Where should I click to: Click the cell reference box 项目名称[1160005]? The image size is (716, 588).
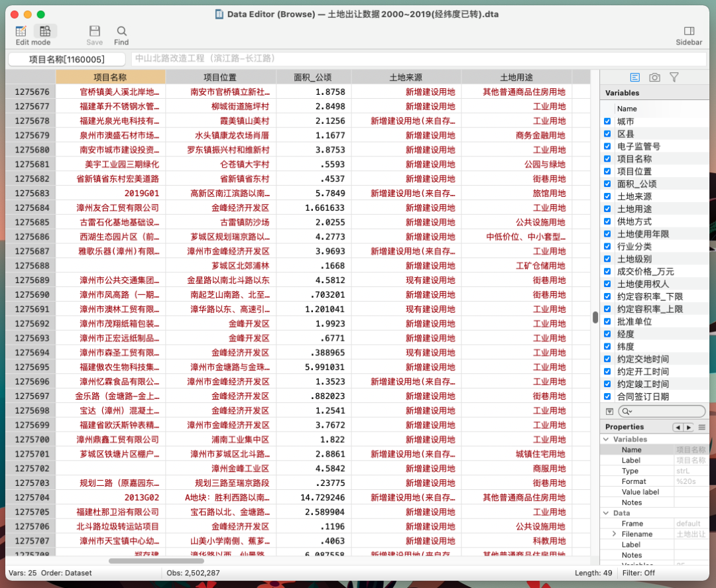point(67,59)
